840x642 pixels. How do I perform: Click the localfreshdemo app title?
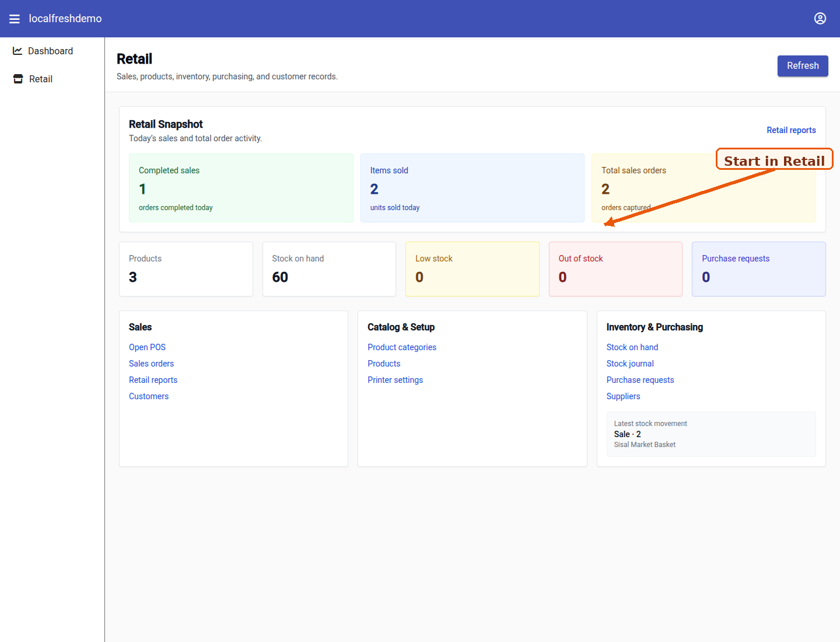point(65,19)
